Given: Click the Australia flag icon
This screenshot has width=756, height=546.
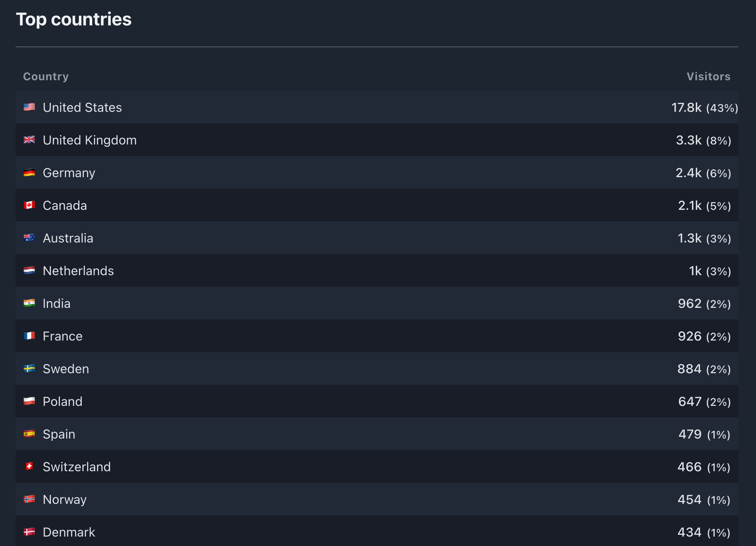Looking at the screenshot, I should click(29, 238).
